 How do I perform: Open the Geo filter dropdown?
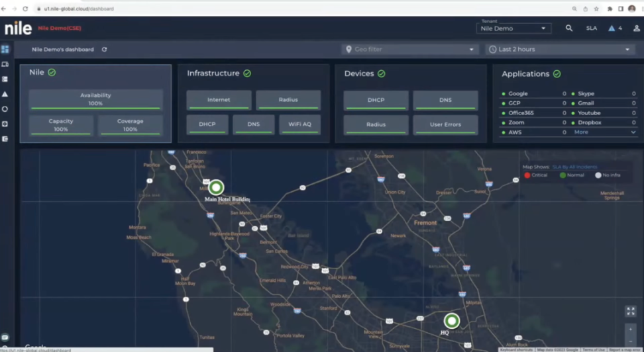click(x=410, y=50)
